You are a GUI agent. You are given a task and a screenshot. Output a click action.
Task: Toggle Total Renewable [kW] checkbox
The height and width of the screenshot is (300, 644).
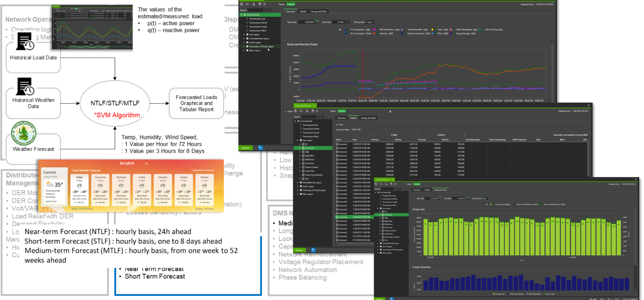pyautogui.click(x=405, y=30)
